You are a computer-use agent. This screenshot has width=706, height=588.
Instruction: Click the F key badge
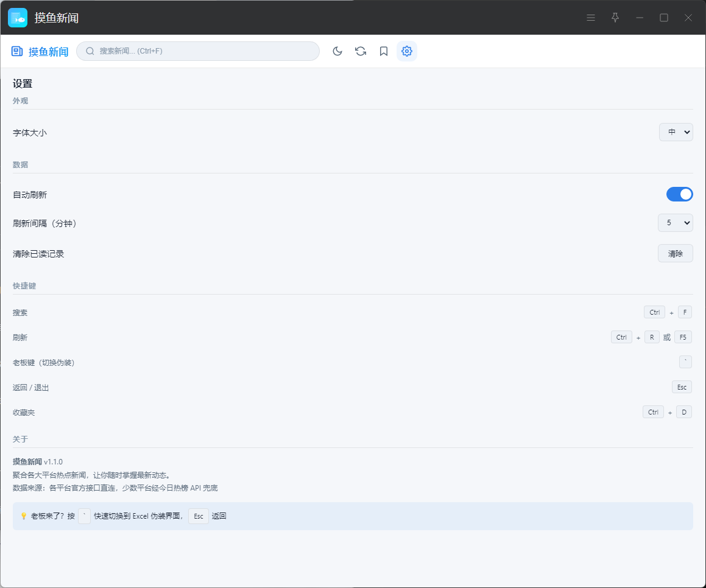point(685,312)
